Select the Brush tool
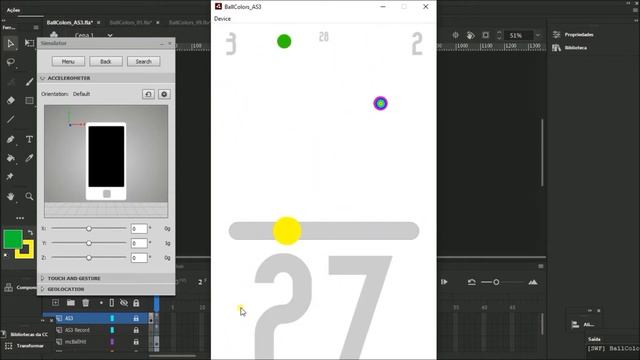Image resolution: width=640 pixels, height=360 pixels. pos(29,82)
